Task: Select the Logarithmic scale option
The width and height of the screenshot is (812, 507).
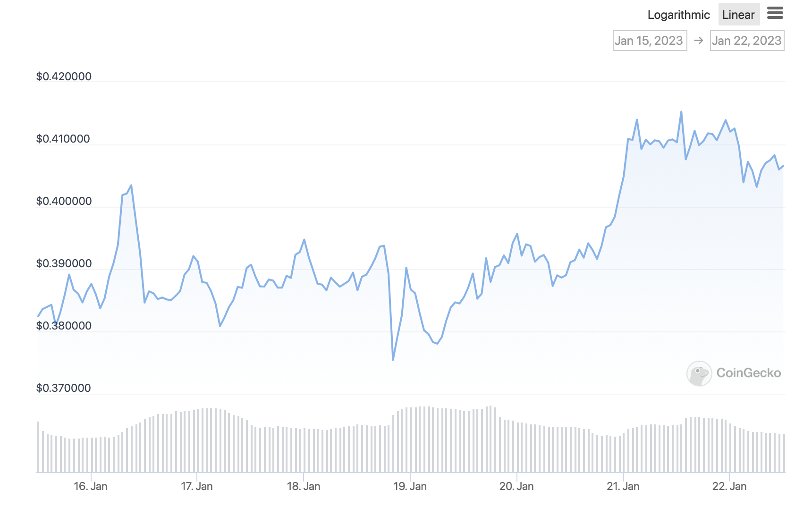Action: click(679, 15)
